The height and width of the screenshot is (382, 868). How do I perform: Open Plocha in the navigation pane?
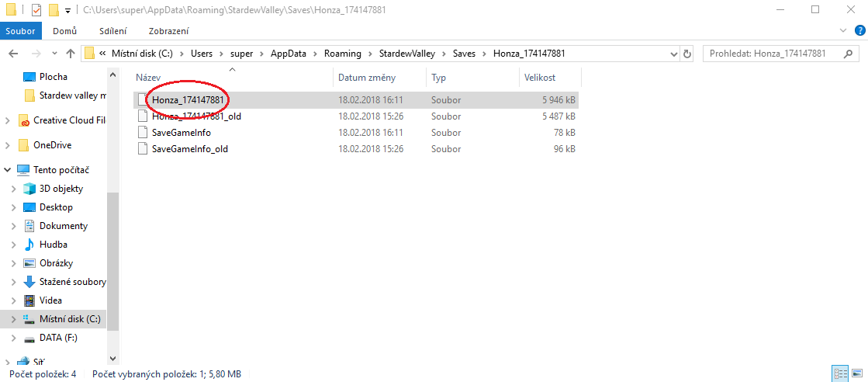(54, 77)
